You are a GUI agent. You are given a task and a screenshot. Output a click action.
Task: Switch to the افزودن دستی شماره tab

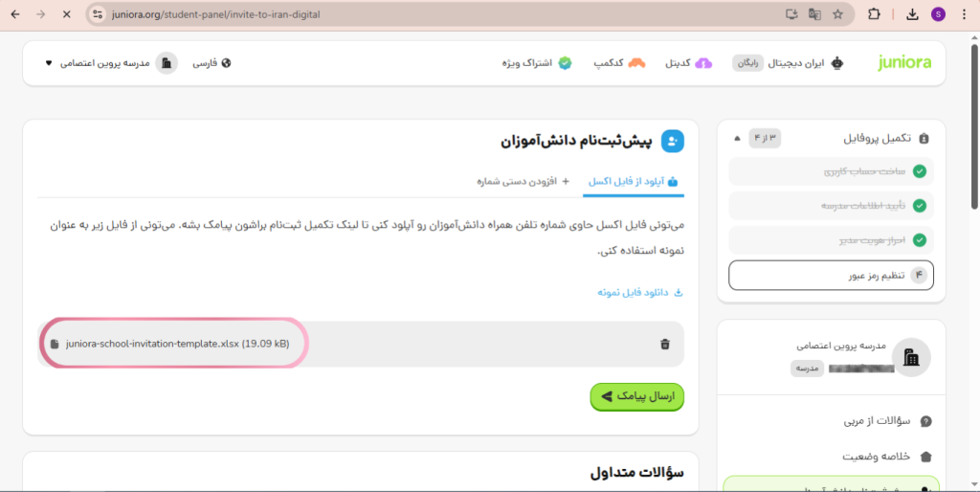coord(522,181)
